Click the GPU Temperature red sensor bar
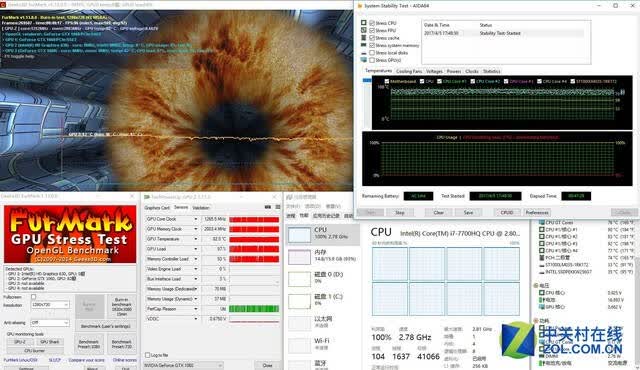The image size is (640, 370). pos(254,239)
